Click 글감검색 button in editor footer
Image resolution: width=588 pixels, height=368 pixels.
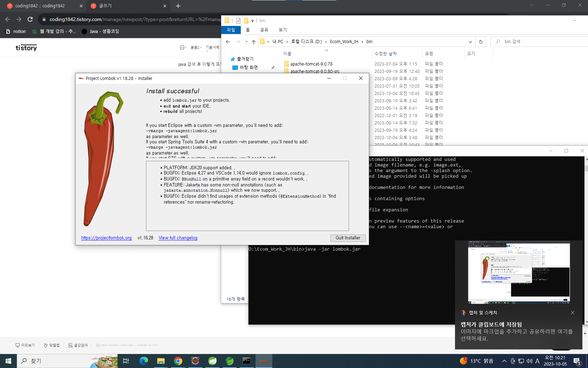pos(78,345)
